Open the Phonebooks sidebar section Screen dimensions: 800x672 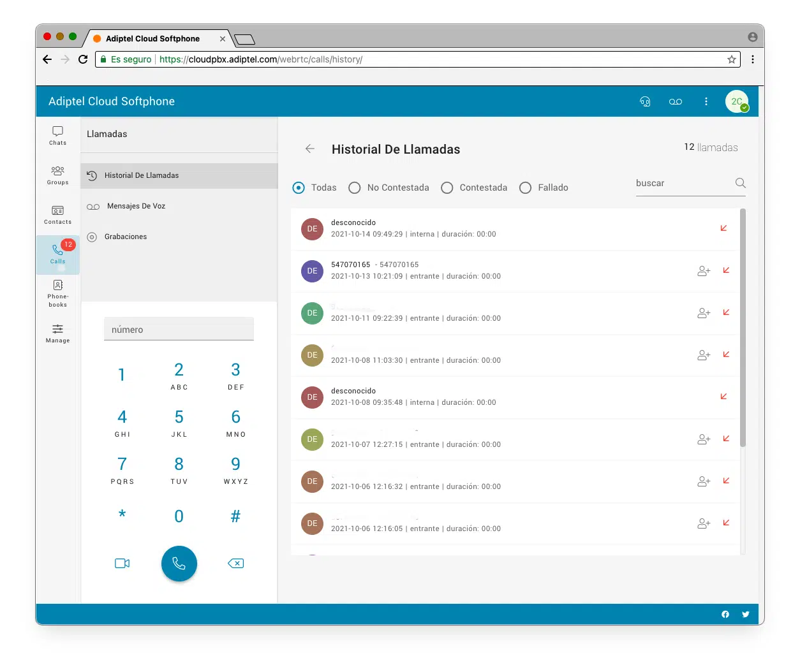(x=57, y=294)
